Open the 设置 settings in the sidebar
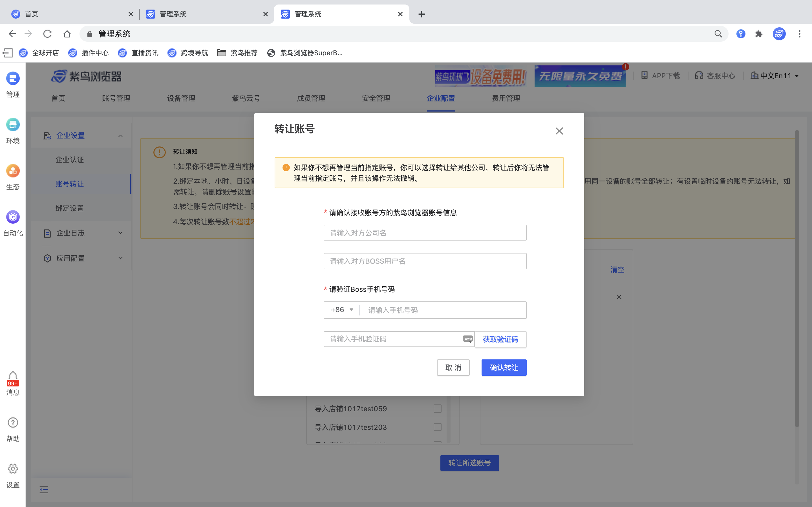The width and height of the screenshot is (812, 507). (13, 475)
